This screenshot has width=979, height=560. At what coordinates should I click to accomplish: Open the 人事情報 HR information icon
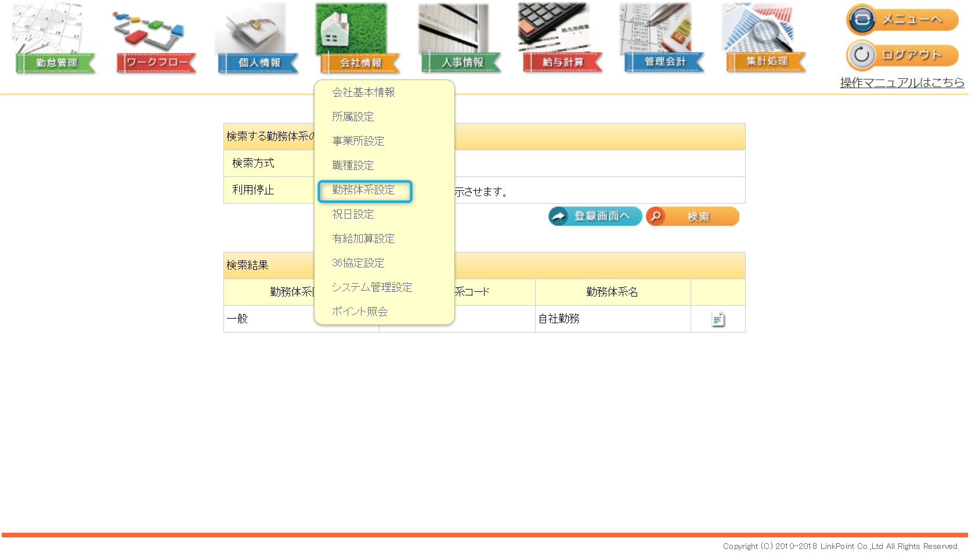coord(461,39)
